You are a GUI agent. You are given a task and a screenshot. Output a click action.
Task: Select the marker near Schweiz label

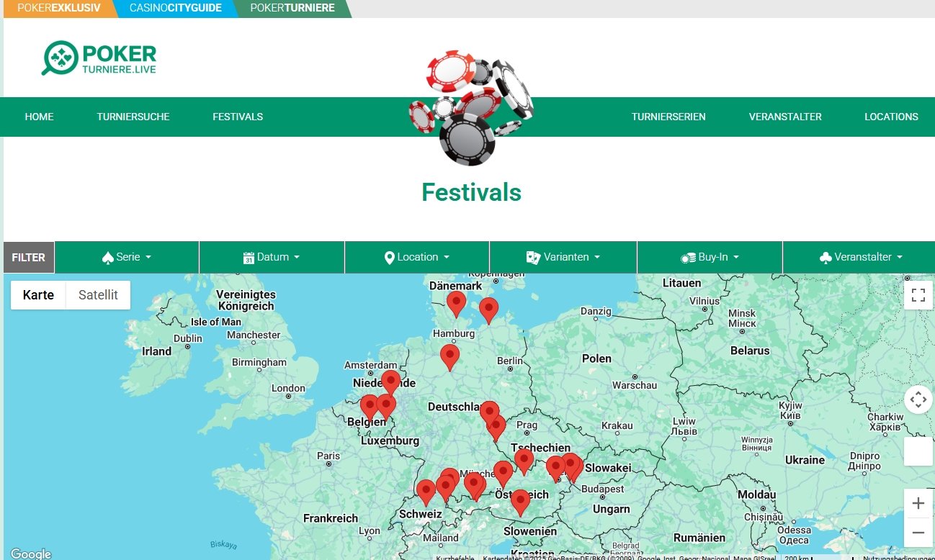pyautogui.click(x=426, y=492)
